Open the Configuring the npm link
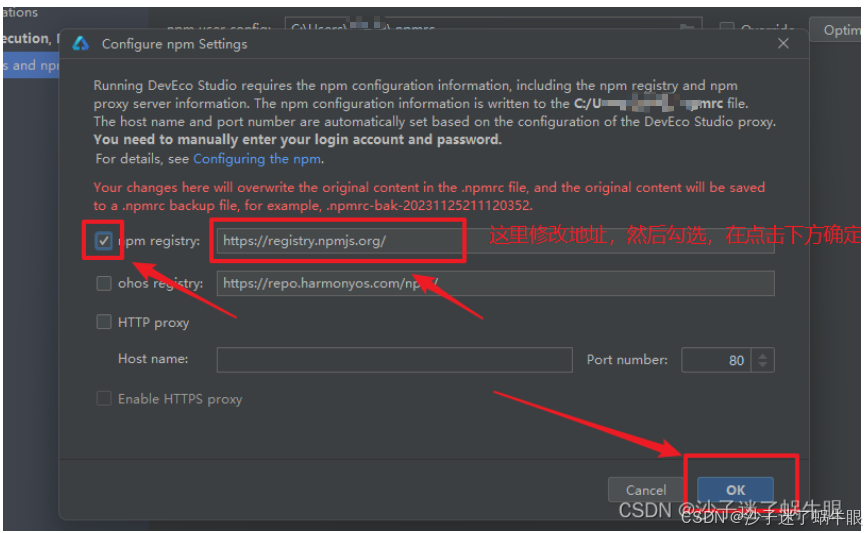This screenshot has width=867, height=533. (257, 159)
